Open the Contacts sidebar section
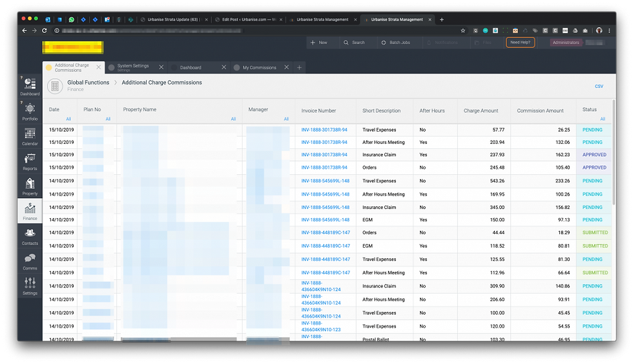 (30, 236)
